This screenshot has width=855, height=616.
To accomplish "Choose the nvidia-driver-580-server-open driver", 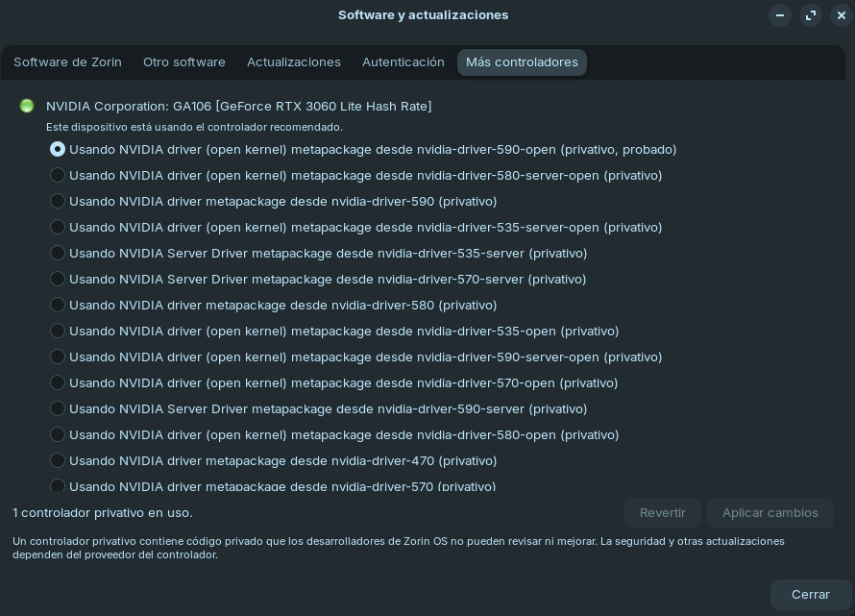I will (58, 176).
